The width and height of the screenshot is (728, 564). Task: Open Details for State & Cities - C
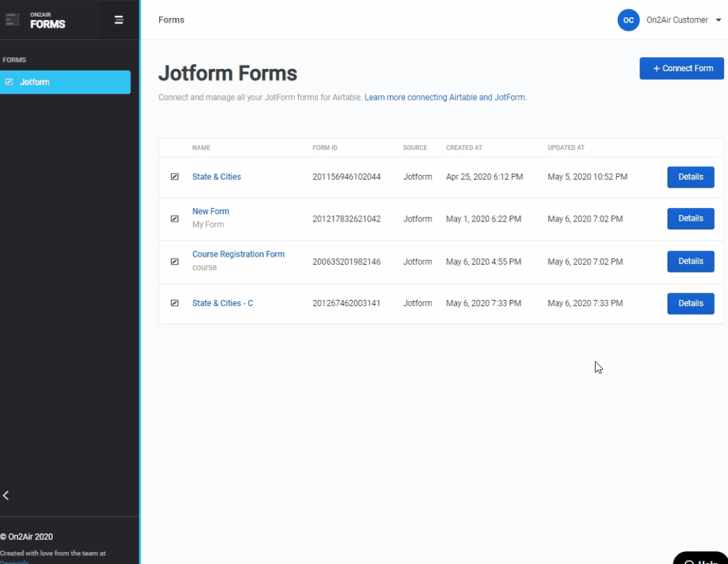point(690,303)
